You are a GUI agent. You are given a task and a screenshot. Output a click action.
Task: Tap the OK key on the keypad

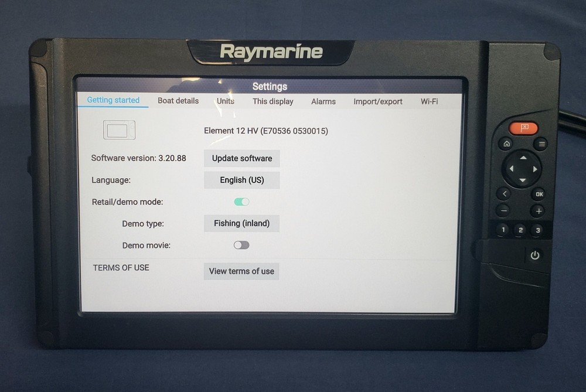click(x=539, y=195)
